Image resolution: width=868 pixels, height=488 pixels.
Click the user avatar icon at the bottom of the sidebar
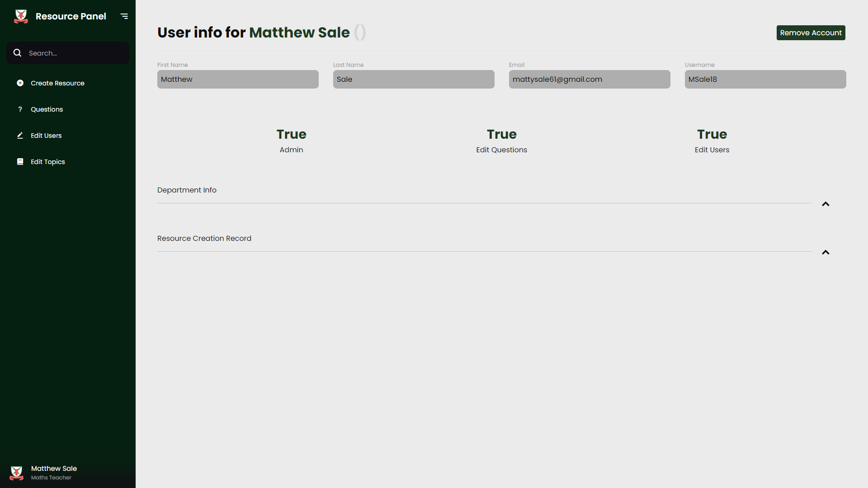17,473
